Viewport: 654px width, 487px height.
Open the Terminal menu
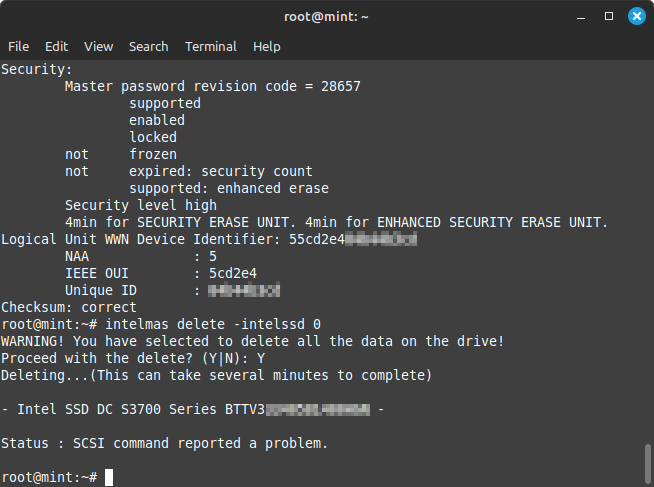coord(211,46)
